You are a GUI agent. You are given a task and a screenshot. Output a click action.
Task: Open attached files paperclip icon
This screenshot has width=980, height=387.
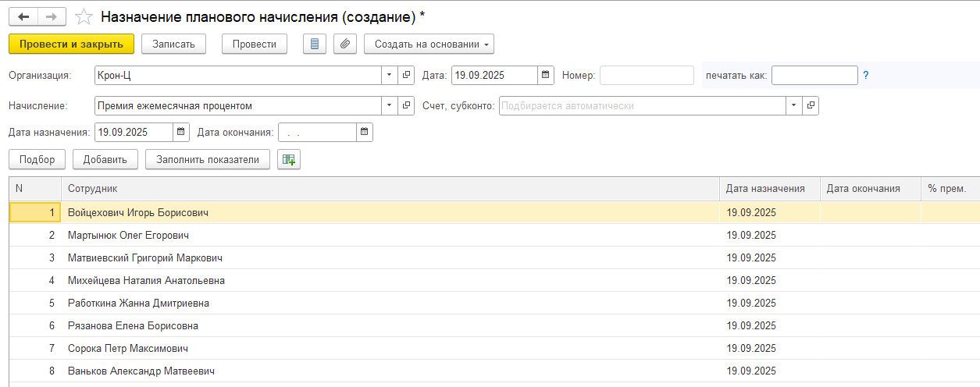345,44
